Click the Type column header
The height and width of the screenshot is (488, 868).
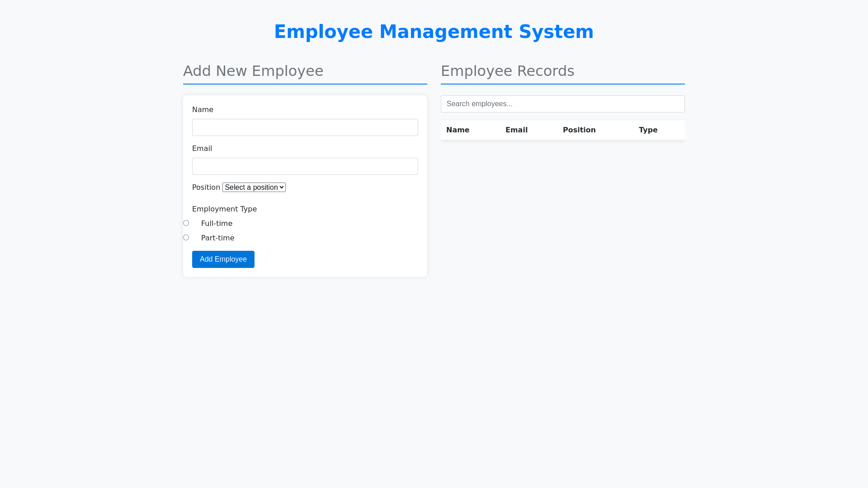(648, 130)
